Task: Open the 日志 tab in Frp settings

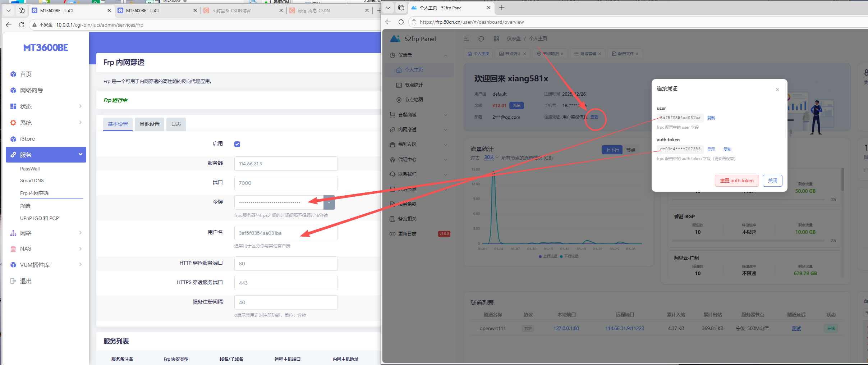Action: (x=176, y=124)
